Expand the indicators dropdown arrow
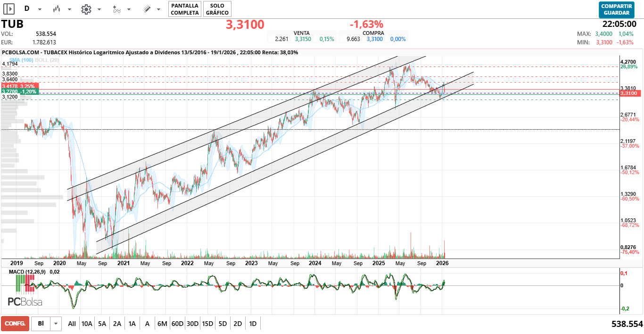This screenshot has width=644, height=334. [x=129, y=9]
